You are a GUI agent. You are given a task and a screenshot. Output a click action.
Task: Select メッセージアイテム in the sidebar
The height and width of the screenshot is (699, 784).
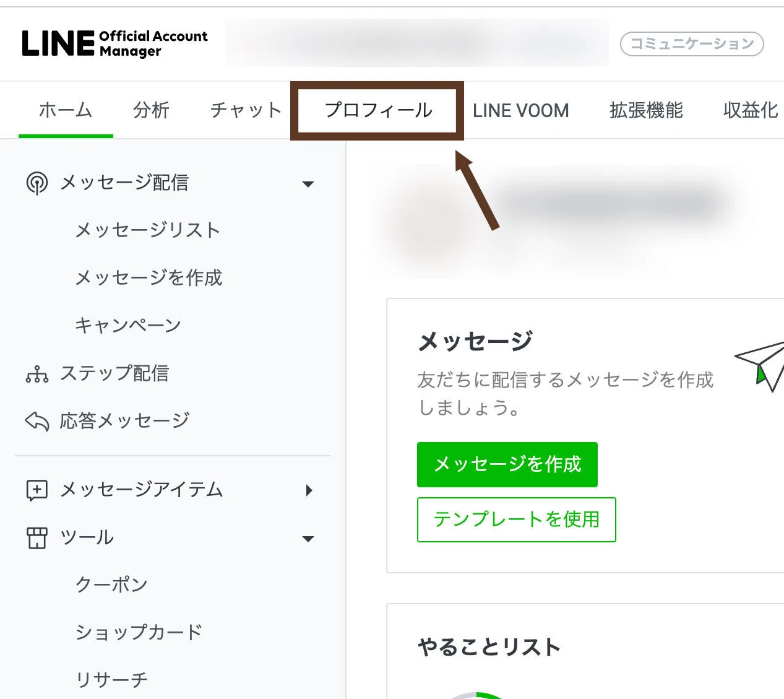click(141, 490)
